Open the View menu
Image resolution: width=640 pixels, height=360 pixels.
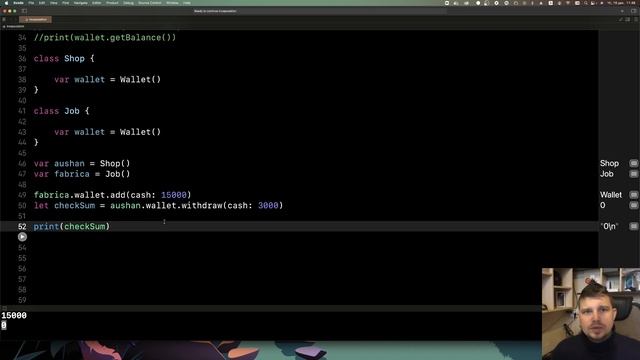point(53,3)
